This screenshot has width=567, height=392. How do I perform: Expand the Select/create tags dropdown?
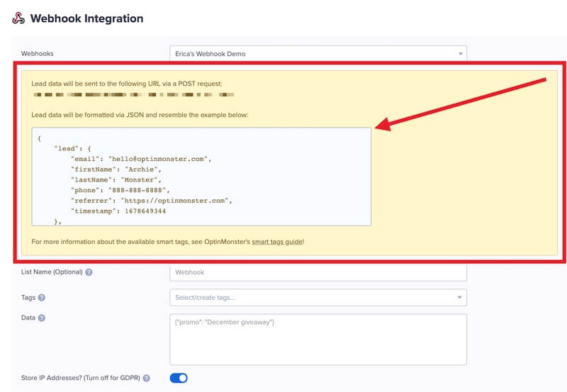tap(318, 297)
